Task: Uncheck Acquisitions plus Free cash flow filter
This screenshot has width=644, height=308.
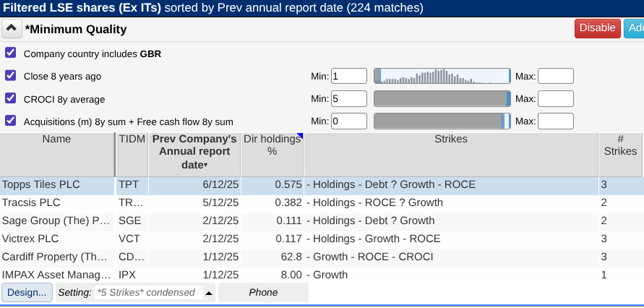Action: (x=10, y=121)
